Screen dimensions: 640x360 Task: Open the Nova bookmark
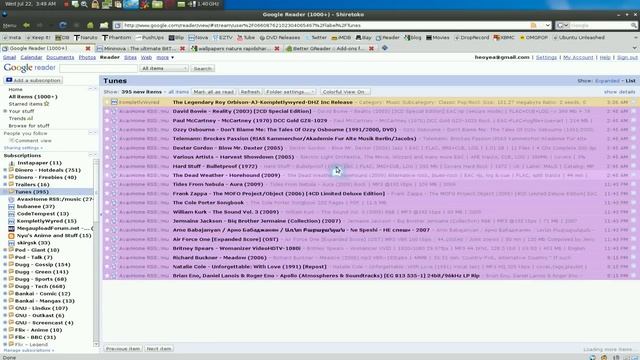click(x=198, y=38)
